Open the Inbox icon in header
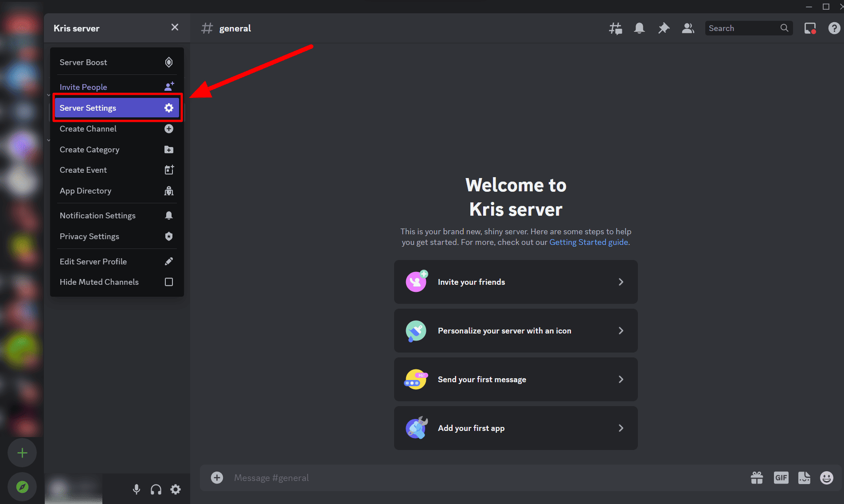The width and height of the screenshot is (844, 504). [x=810, y=28]
